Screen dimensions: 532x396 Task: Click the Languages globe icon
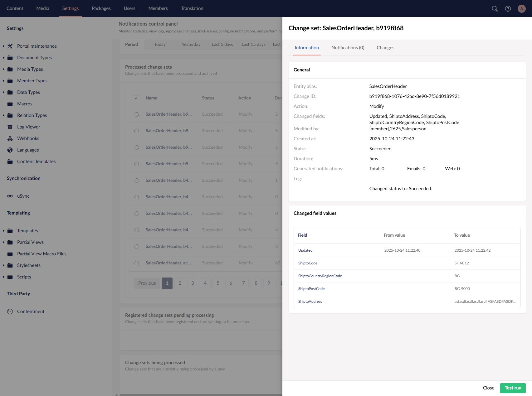(10, 150)
